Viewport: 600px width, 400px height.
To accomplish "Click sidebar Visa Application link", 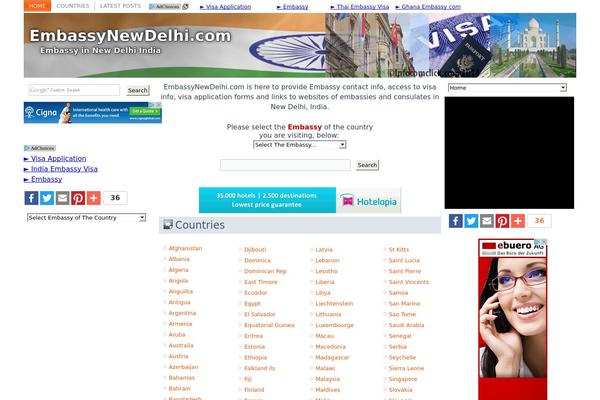I will 55,158.
